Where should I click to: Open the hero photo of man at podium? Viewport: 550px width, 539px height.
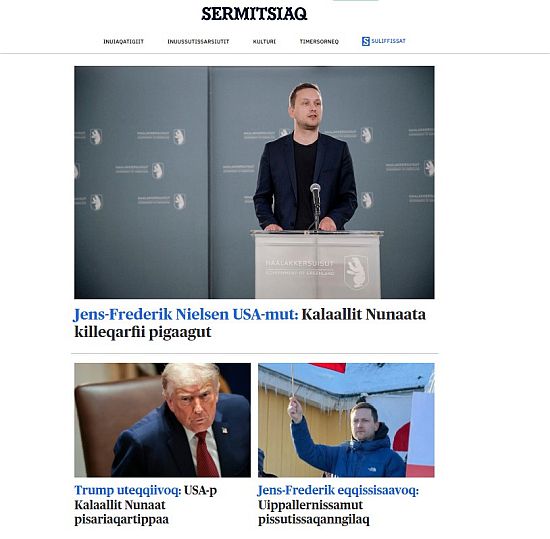tap(254, 182)
